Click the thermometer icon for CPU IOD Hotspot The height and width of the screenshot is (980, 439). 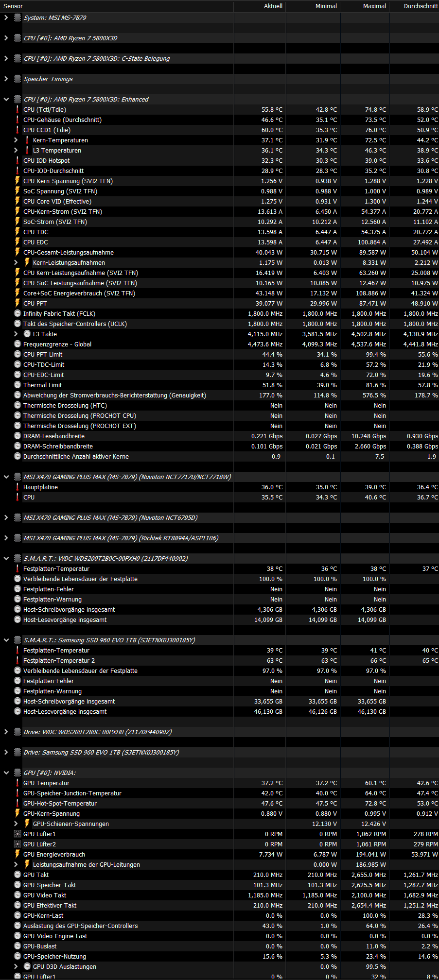coord(18,160)
